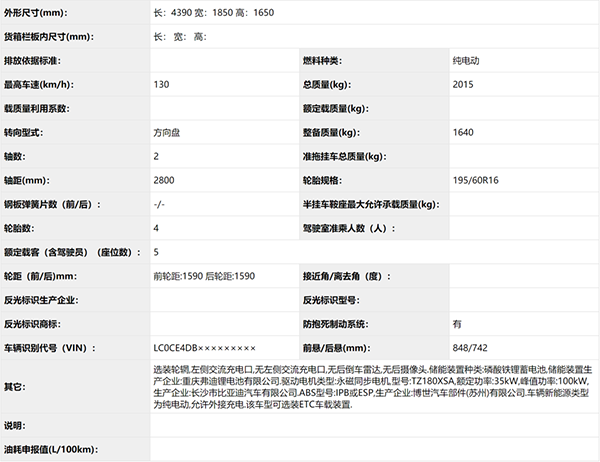Click the 总质量(kg) label
This screenshot has width=600, height=462.
[327, 85]
